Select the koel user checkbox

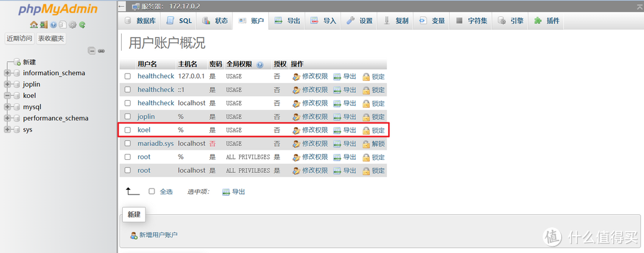coord(128,130)
